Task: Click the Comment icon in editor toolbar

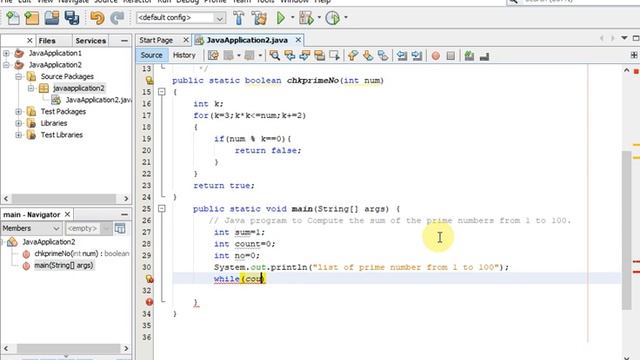Action: [469, 56]
